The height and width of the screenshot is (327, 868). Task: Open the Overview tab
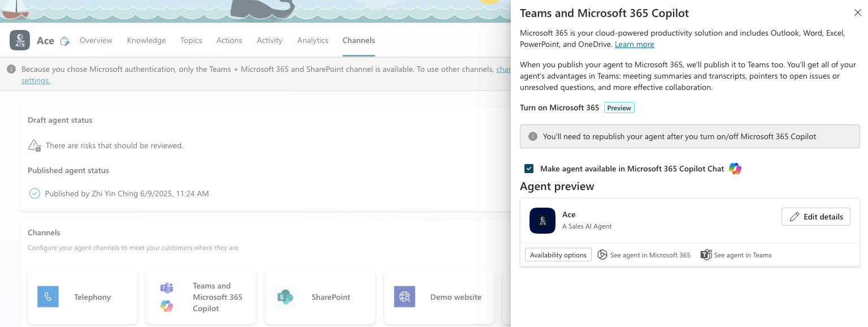pyautogui.click(x=96, y=40)
